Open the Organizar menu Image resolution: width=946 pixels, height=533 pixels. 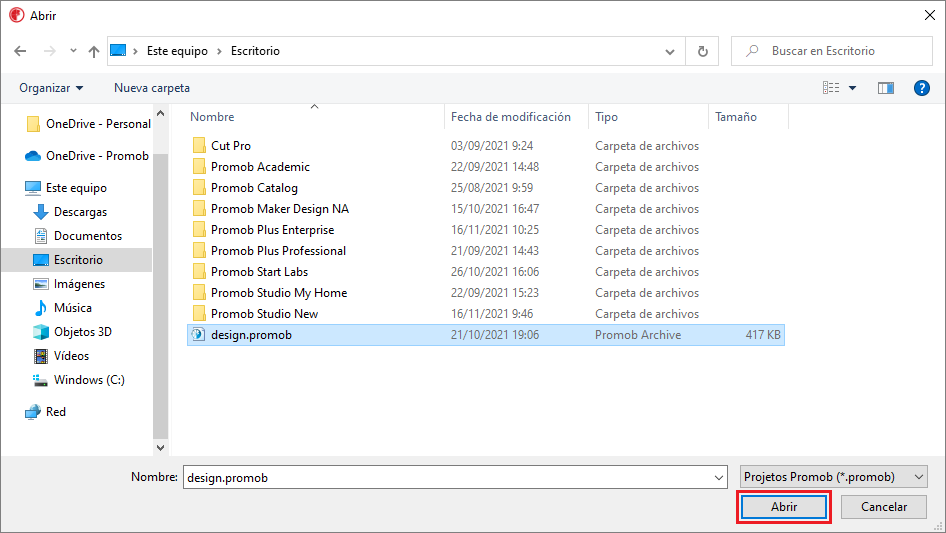click(51, 88)
